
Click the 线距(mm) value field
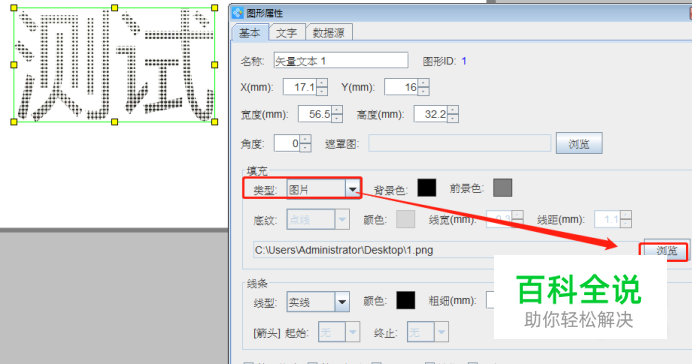point(607,219)
